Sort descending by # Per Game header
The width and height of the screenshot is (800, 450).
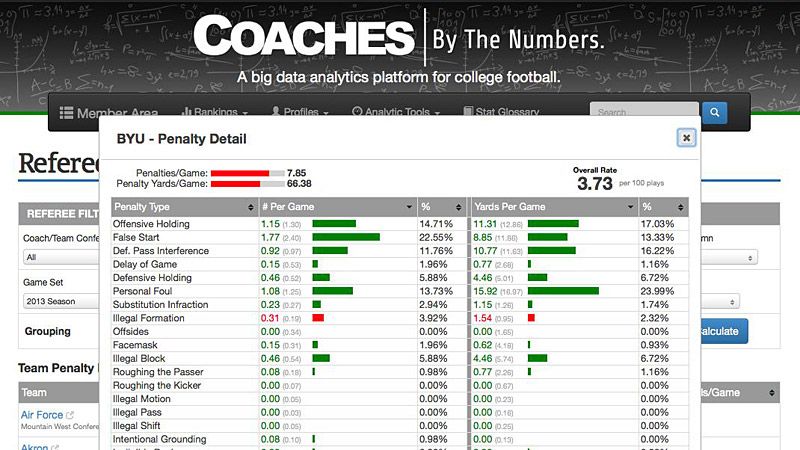409,207
